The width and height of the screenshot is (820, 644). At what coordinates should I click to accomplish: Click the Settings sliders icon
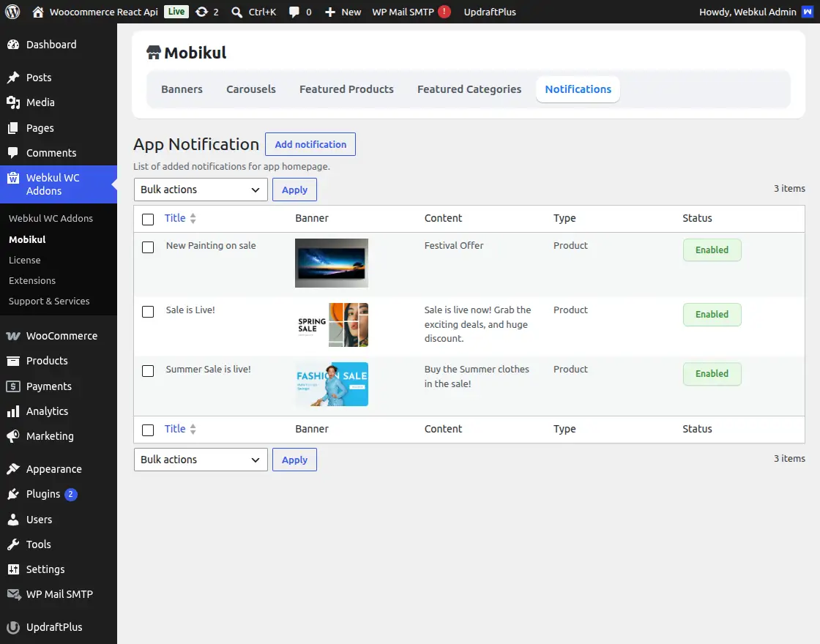(x=13, y=569)
